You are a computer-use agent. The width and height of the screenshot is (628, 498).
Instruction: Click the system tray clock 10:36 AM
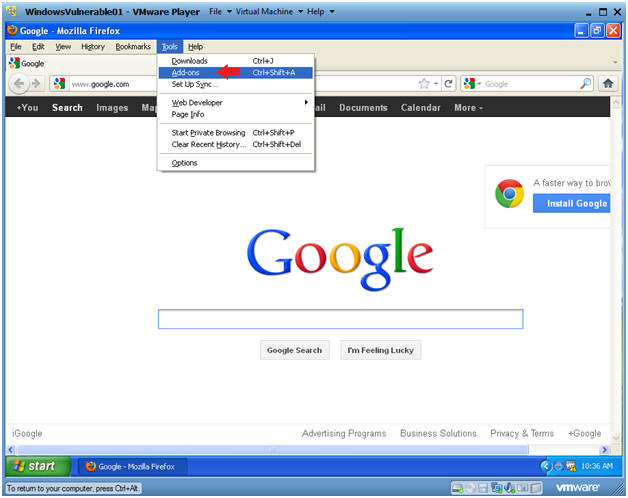pyautogui.click(x=597, y=466)
